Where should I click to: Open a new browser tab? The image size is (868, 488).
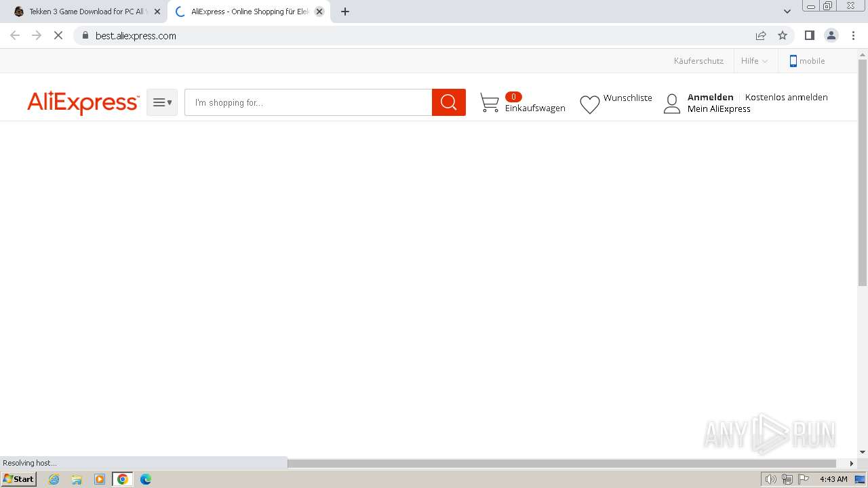coord(345,12)
